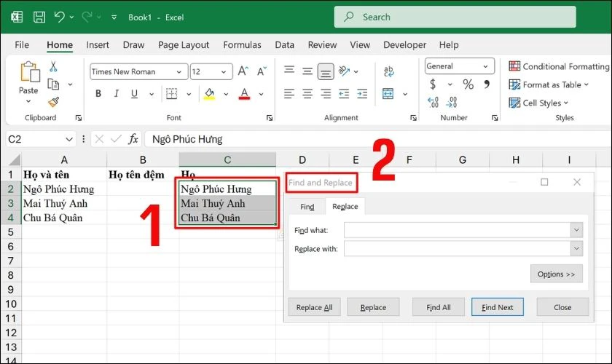Open the font size 12 dropdown

click(224, 72)
